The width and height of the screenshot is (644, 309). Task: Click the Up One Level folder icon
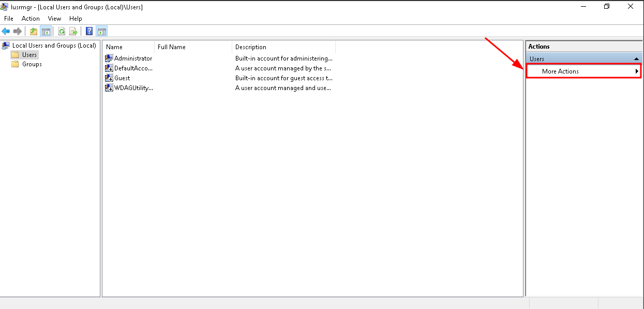click(34, 31)
